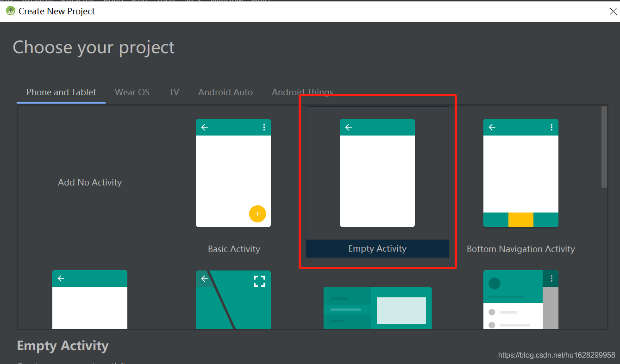The image size is (620, 364).
Task: Click the back arrow in Empty Activity preview
Action: coord(349,127)
